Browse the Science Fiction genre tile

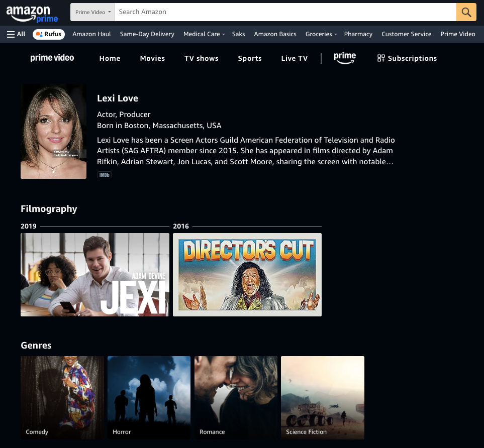[x=323, y=397]
